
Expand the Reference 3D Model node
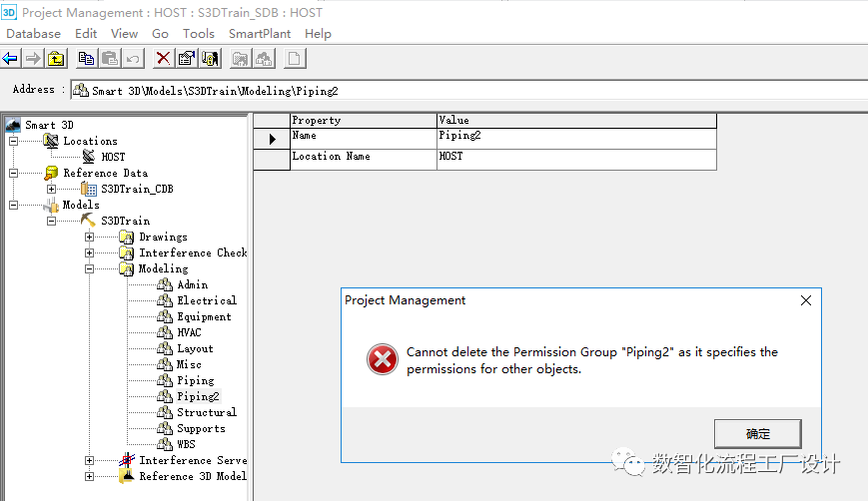[x=89, y=477]
